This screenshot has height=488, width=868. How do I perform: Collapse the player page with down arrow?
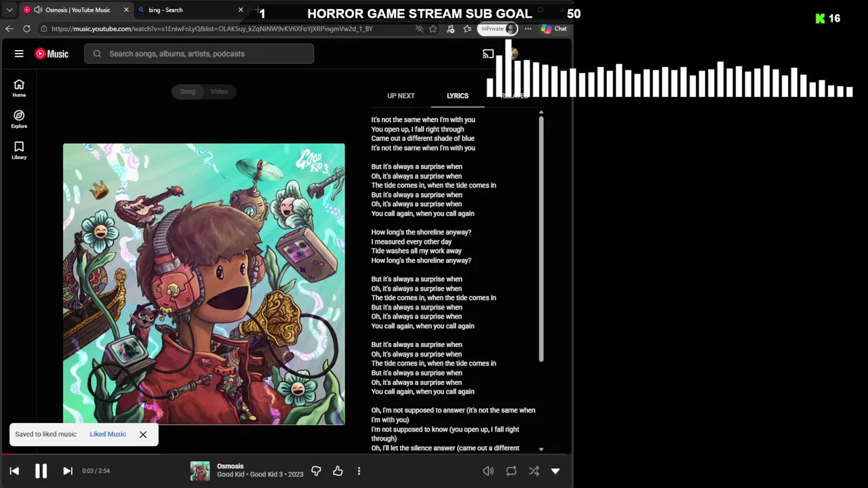tap(555, 470)
